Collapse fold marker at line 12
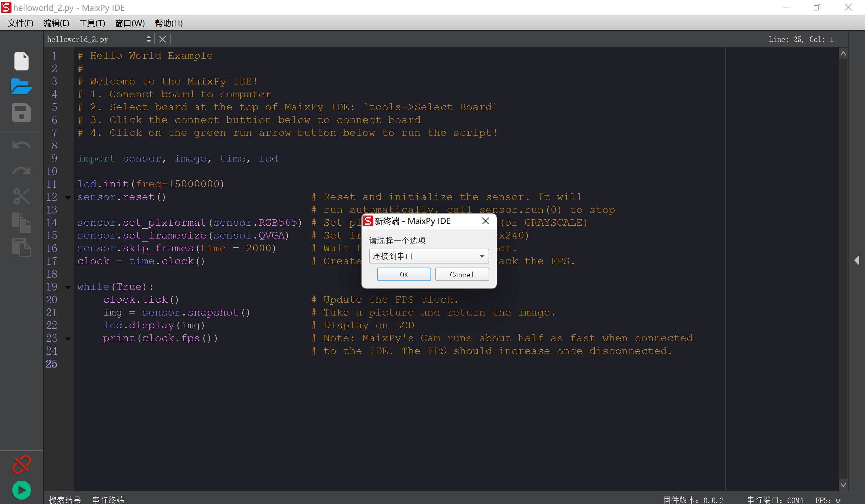 [x=68, y=198]
